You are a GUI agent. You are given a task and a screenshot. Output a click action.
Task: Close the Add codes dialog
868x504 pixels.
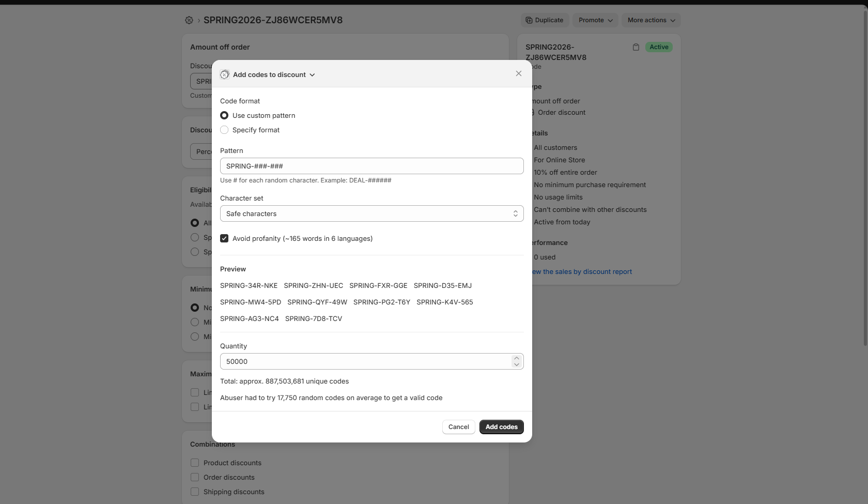pyautogui.click(x=518, y=73)
